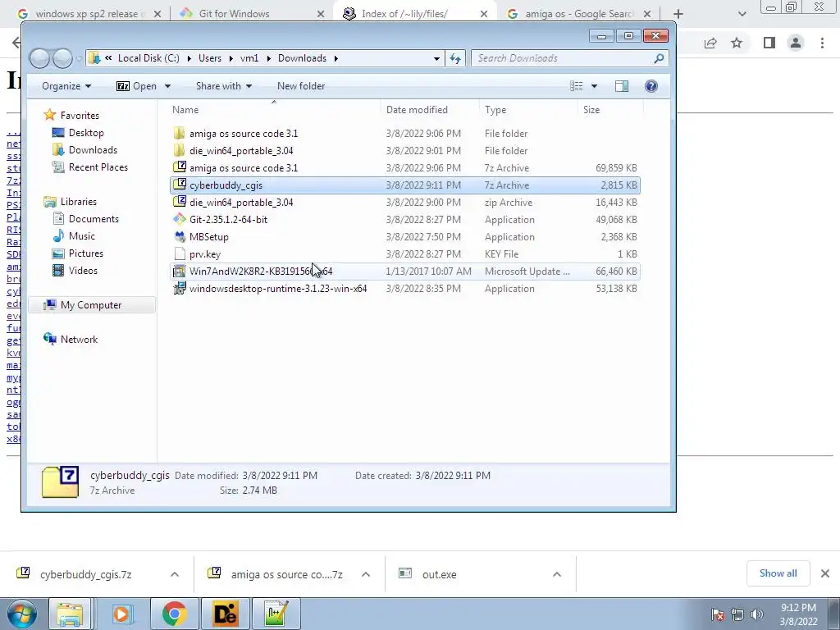The height and width of the screenshot is (630, 840).
Task: Open Chrome tab search chevron
Action: tap(742, 14)
